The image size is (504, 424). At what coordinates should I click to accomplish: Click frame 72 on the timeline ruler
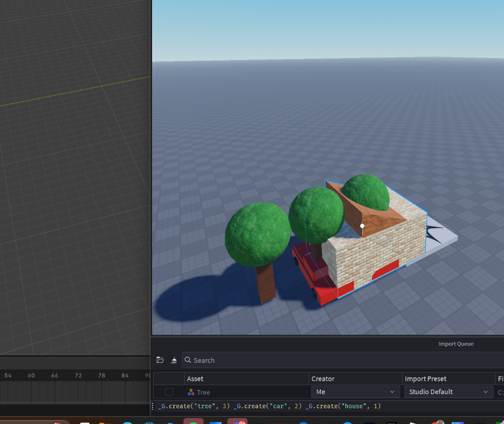78,375
